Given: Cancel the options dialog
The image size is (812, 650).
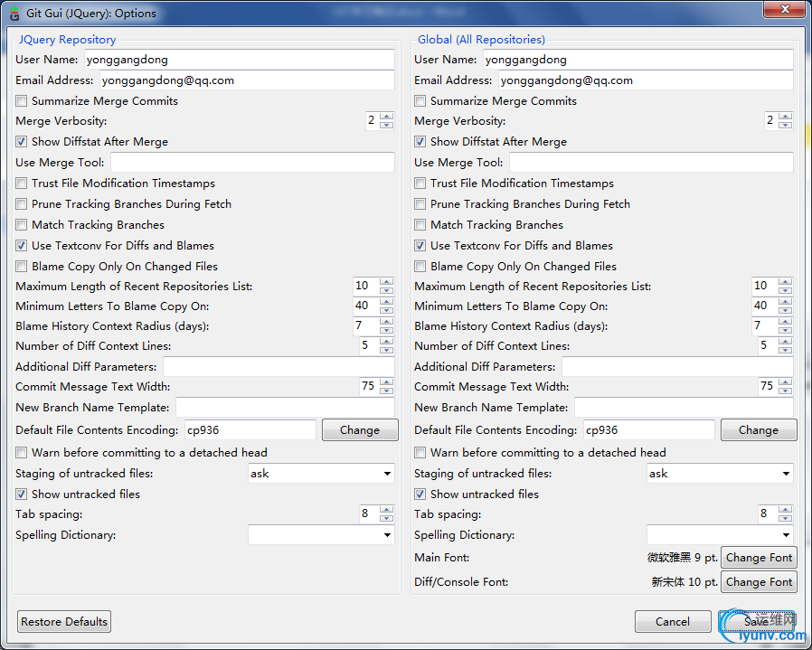Looking at the screenshot, I should [673, 621].
